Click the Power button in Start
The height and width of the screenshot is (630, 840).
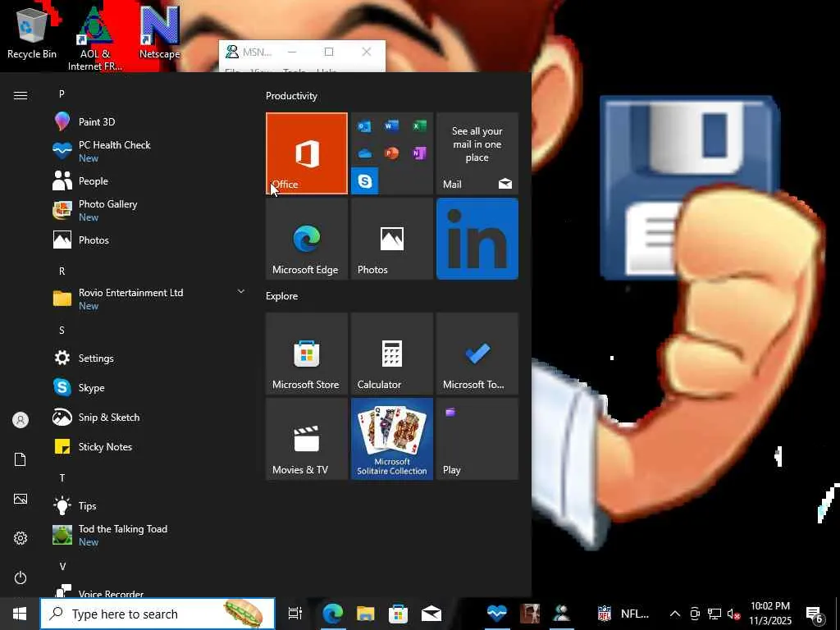(x=21, y=577)
